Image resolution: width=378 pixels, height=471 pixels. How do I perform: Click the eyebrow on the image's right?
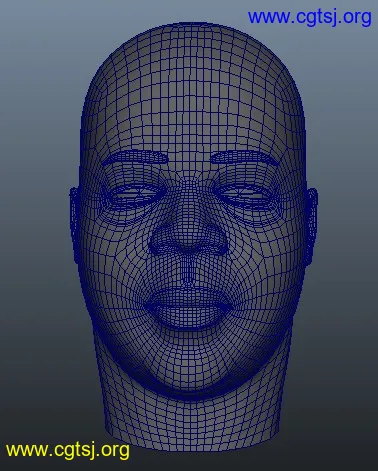pos(244,157)
